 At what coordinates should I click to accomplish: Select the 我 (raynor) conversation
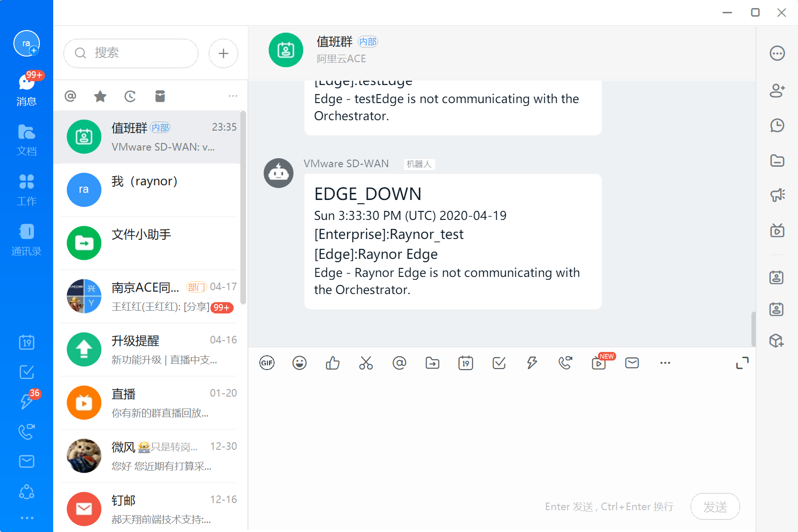[x=147, y=190]
